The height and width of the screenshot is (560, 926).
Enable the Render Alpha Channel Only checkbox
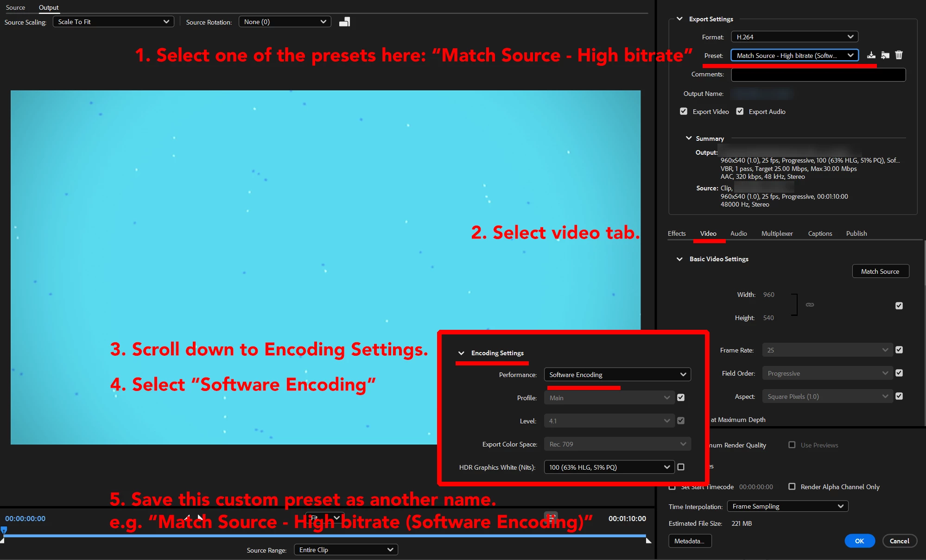click(792, 486)
